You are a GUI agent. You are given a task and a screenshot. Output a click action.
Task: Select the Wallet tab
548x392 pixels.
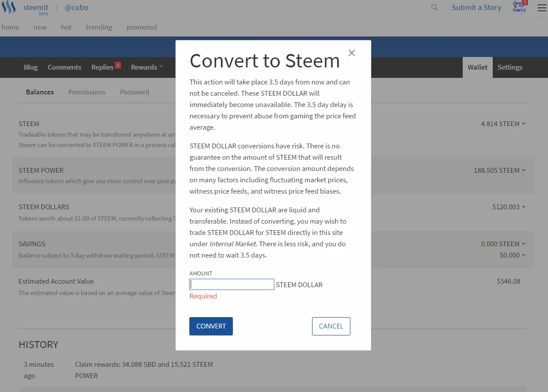477,67
